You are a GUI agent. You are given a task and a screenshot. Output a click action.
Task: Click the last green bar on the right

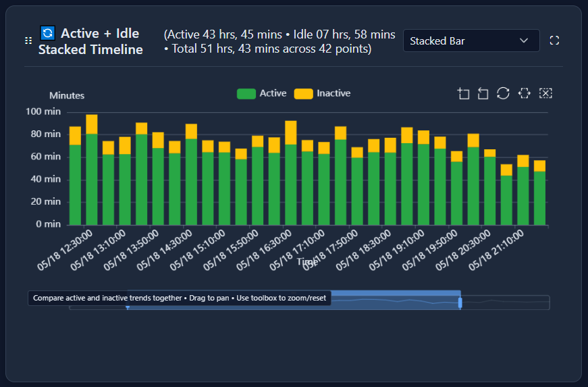coord(539,198)
